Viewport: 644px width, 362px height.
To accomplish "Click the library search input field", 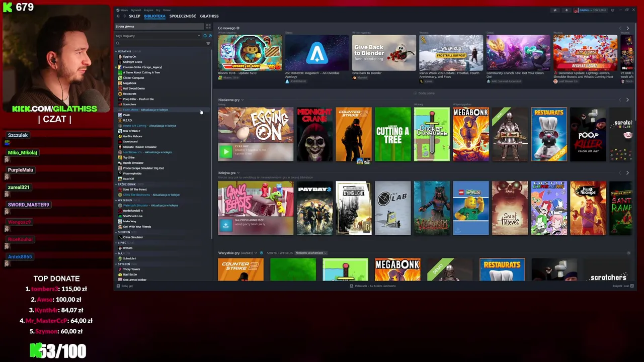I will pos(160,43).
